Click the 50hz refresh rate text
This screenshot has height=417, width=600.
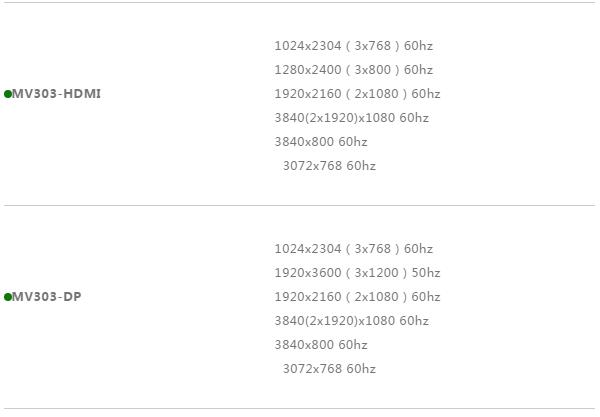point(426,273)
